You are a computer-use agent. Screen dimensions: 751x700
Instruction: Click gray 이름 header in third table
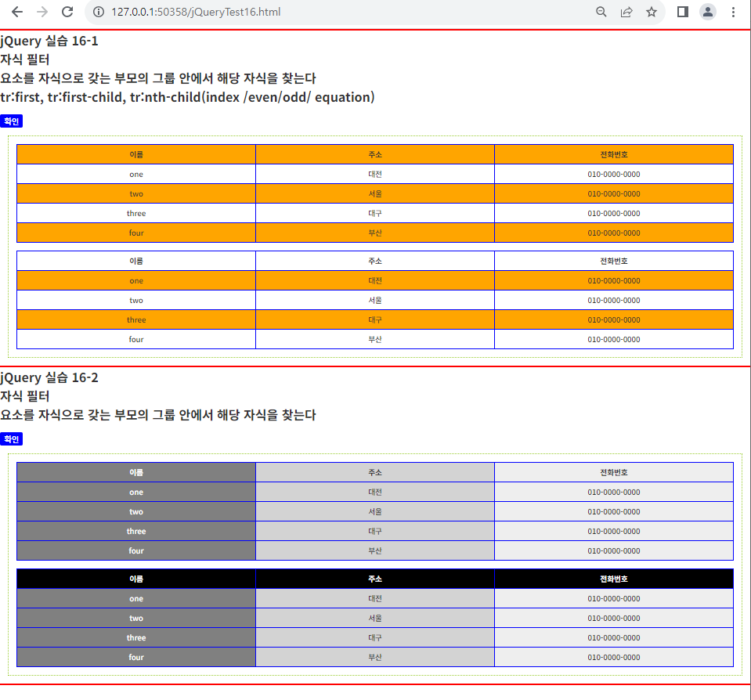tap(136, 473)
